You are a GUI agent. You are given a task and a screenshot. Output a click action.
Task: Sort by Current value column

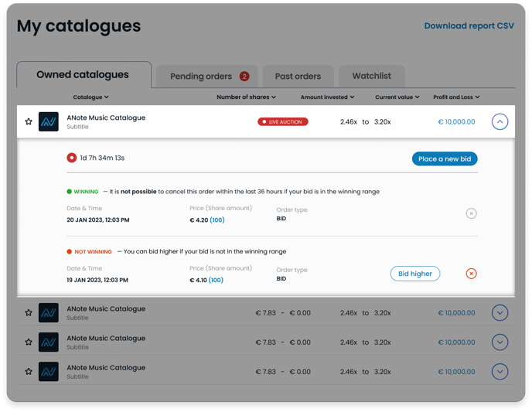[397, 97]
